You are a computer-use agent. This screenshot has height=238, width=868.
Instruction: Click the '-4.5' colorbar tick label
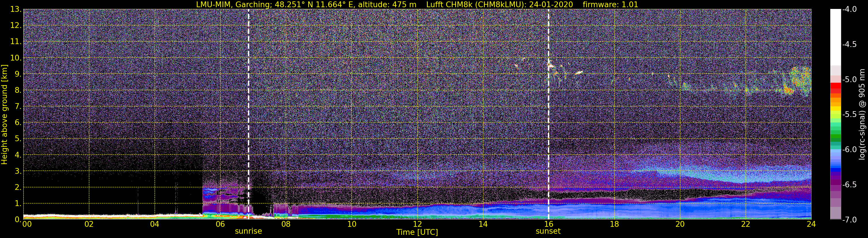[x=850, y=44]
